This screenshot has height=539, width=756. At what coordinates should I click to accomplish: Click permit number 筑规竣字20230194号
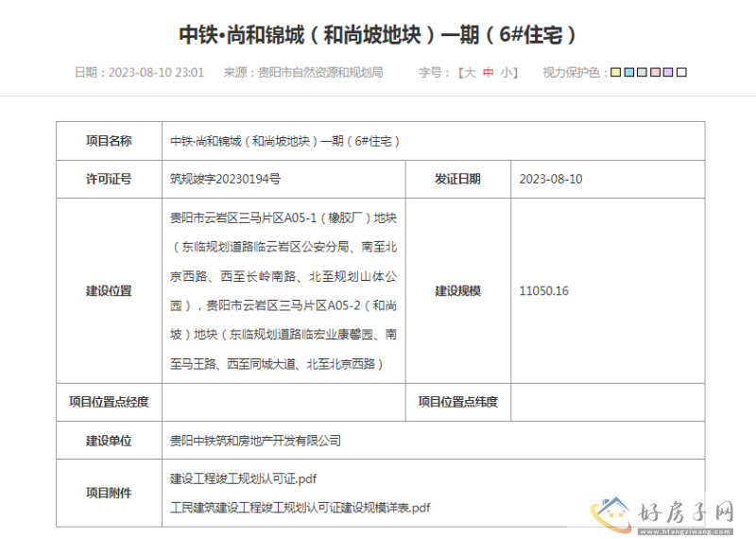point(225,179)
